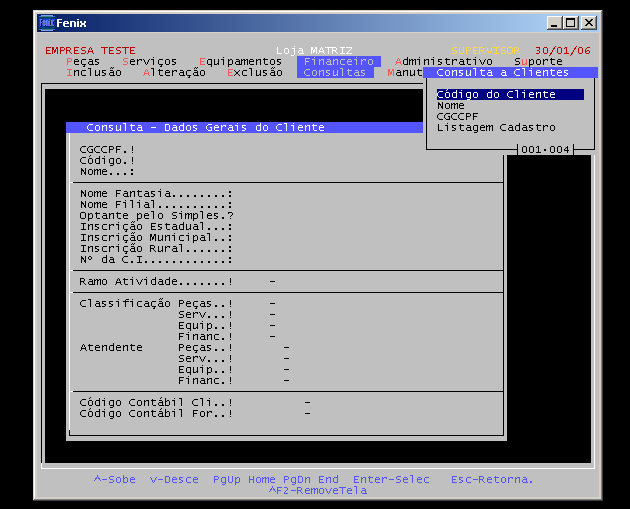Select Listagem Cadastro option
The height and width of the screenshot is (509, 630).
(496, 127)
